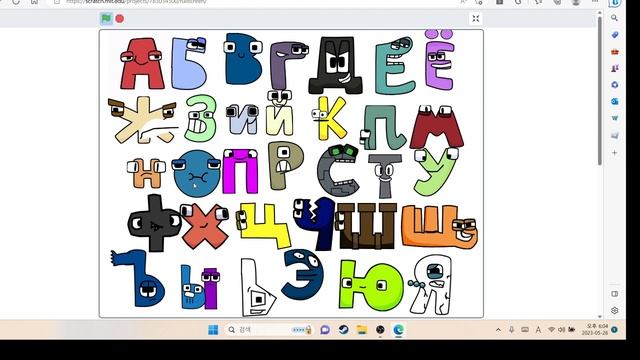Click the pale yellow letter Й character

pyautogui.click(x=280, y=114)
